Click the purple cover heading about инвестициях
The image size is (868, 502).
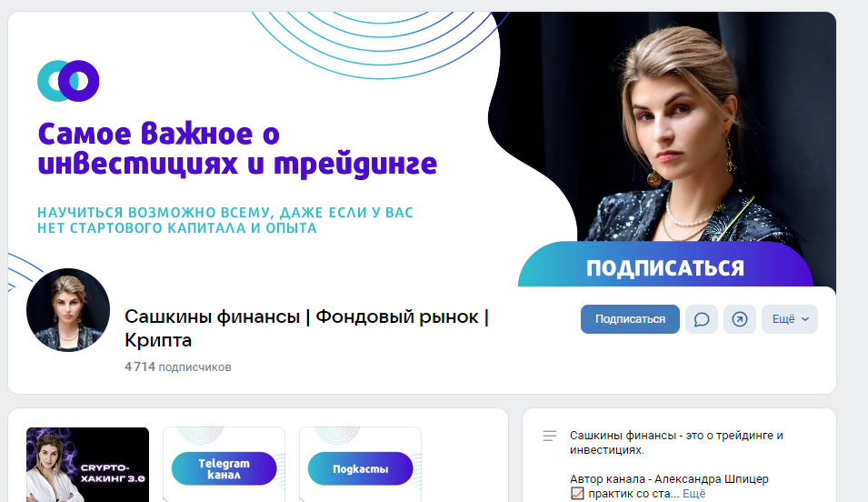click(x=237, y=149)
